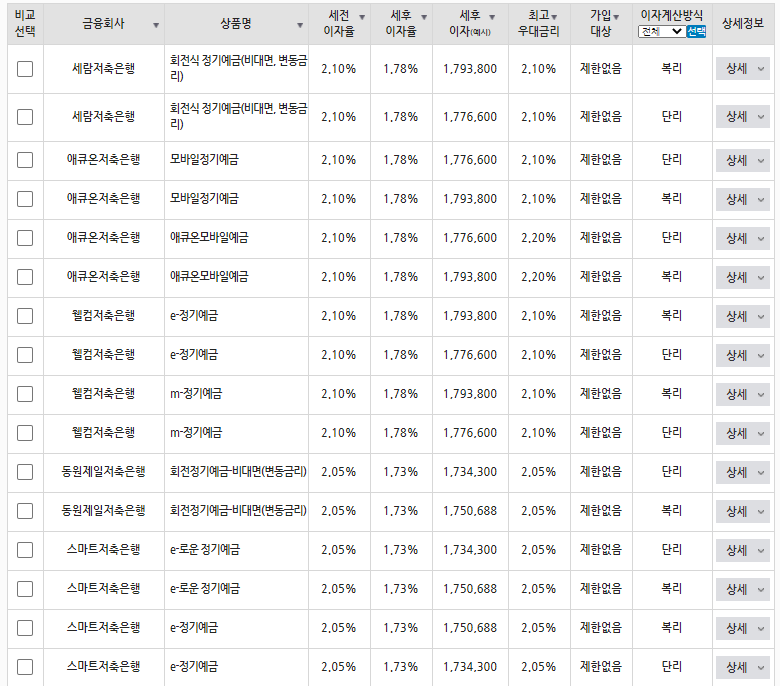This screenshot has height=686, width=780.
Task: Click m-정기예금 name in 웰컴 단리 row
Action: pos(196,433)
